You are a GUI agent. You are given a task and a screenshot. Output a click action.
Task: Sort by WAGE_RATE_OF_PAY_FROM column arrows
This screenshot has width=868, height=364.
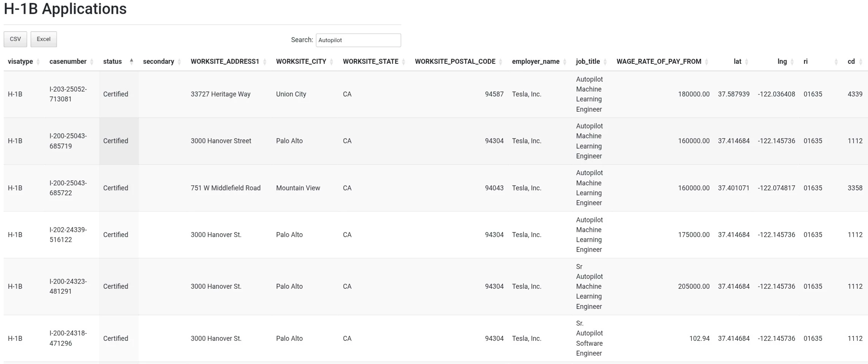[706, 62]
